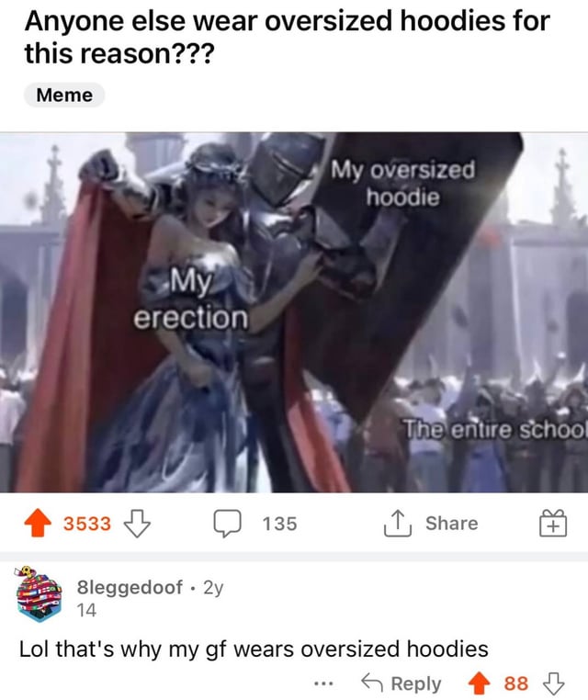
Task: Upvote the hoodie meme post
Action: (38, 523)
